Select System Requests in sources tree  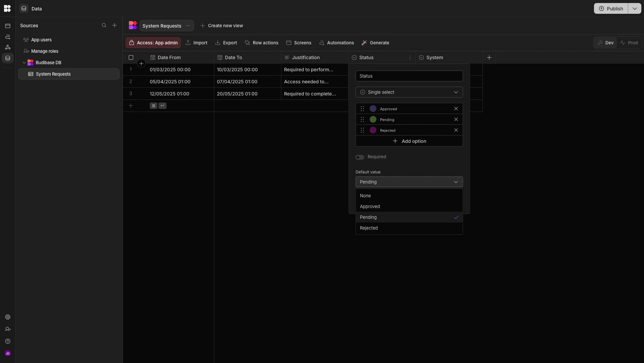(x=69, y=74)
